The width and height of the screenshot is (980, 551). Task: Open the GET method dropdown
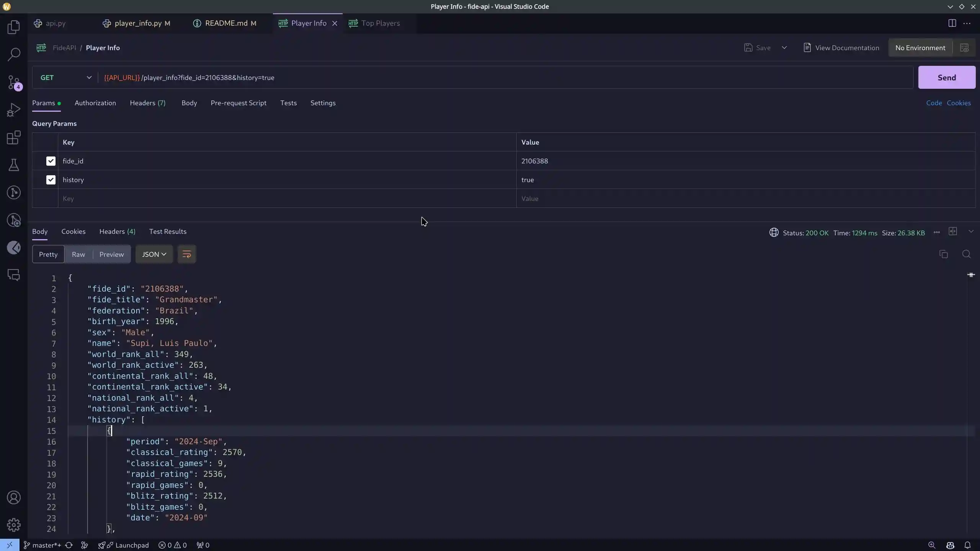(x=89, y=77)
